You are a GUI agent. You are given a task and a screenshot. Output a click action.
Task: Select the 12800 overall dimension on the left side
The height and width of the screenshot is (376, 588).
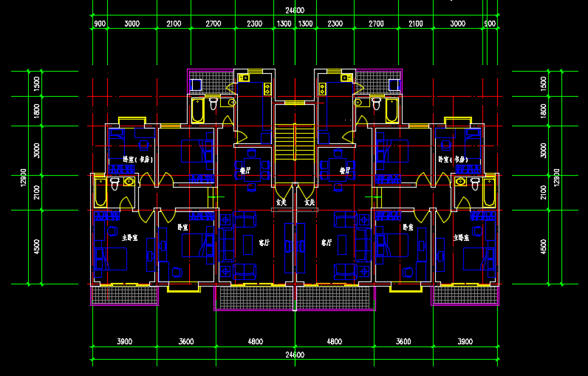pos(23,177)
